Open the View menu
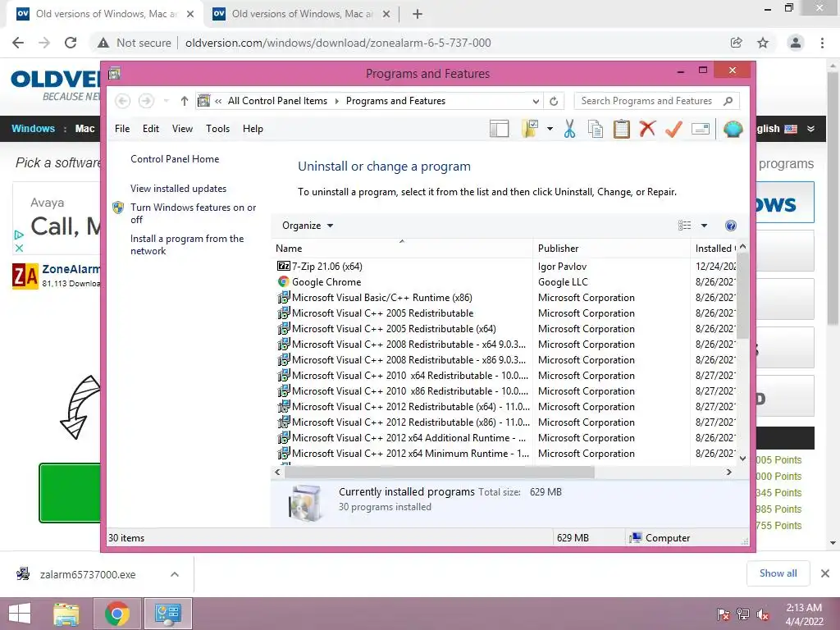Screen dimensions: 840x630 [182, 129]
